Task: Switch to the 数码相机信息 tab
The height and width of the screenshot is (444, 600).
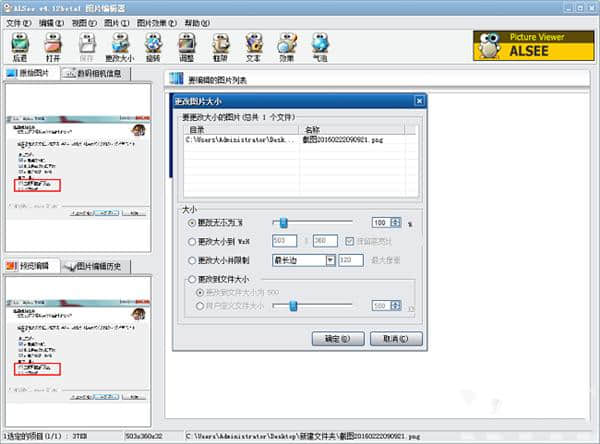Action: 96,73
